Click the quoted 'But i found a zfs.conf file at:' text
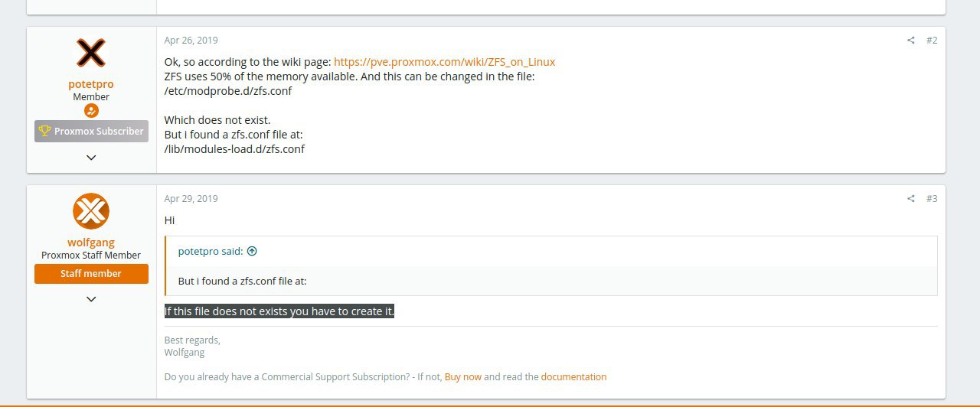980x407 pixels. pyautogui.click(x=243, y=281)
